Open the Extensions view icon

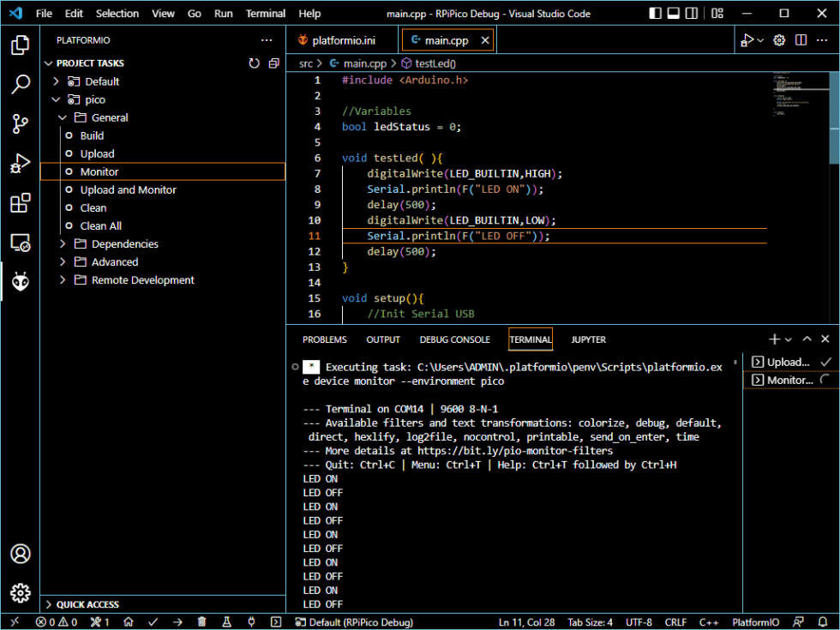(x=20, y=203)
